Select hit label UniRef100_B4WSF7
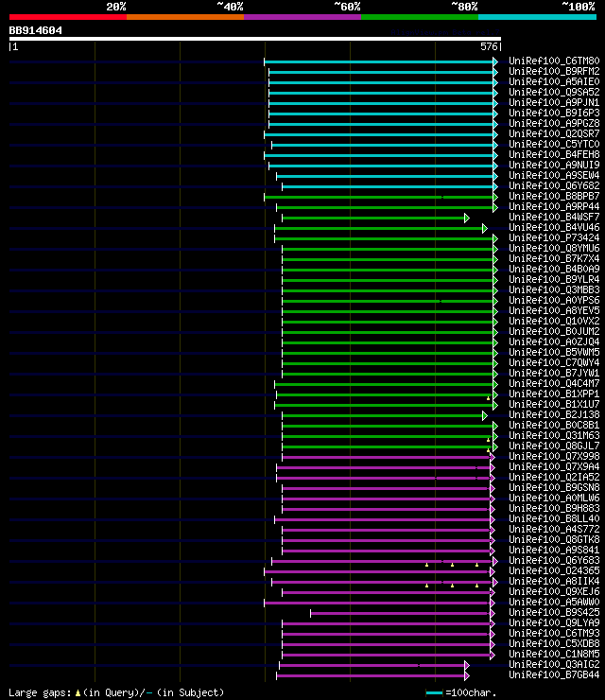Screen dimensions: 605x700 coord(554,217)
